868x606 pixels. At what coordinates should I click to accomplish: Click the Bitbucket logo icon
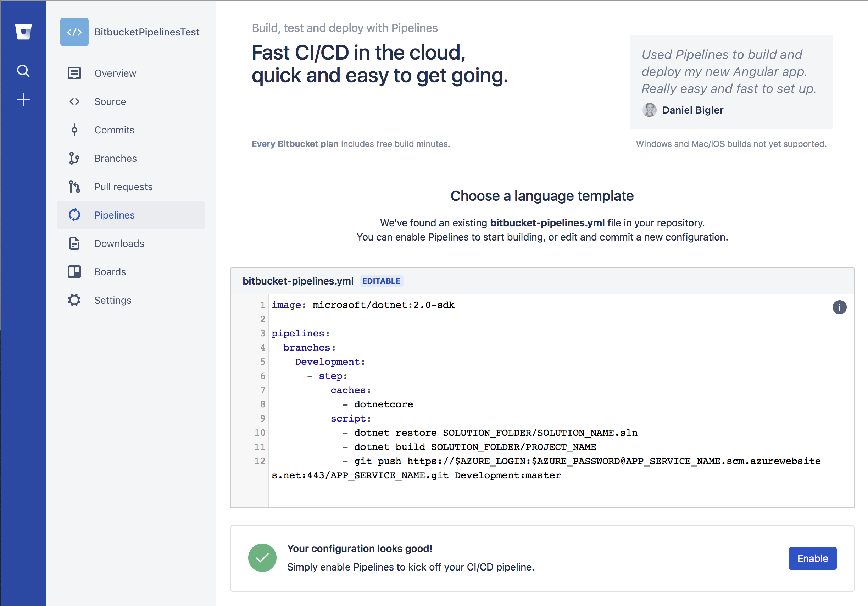point(23,32)
